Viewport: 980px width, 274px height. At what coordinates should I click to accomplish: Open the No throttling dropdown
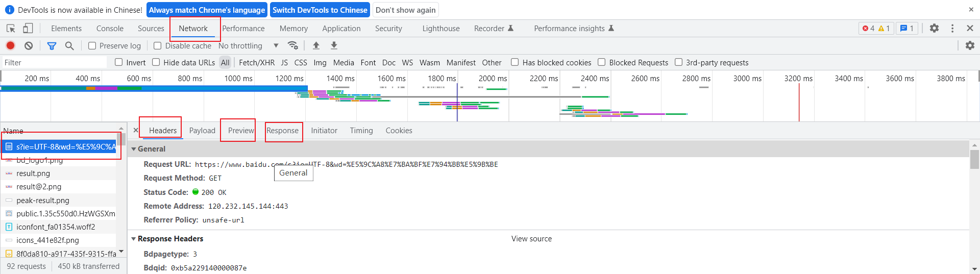click(248, 46)
